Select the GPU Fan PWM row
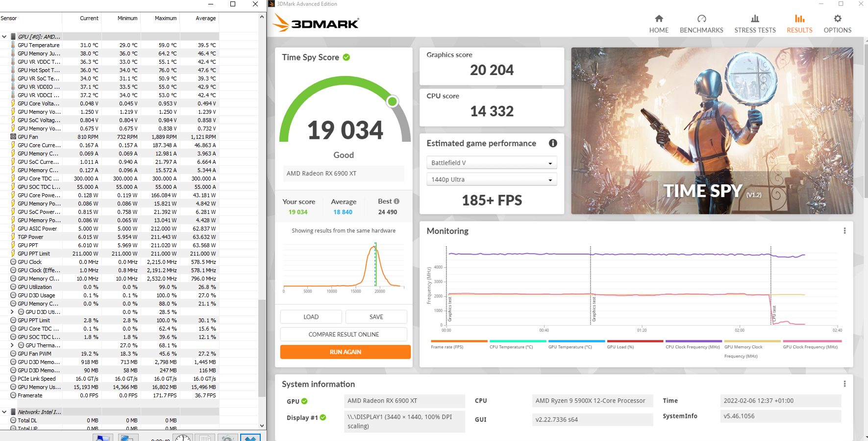This screenshot has width=868, height=441. pos(109,354)
